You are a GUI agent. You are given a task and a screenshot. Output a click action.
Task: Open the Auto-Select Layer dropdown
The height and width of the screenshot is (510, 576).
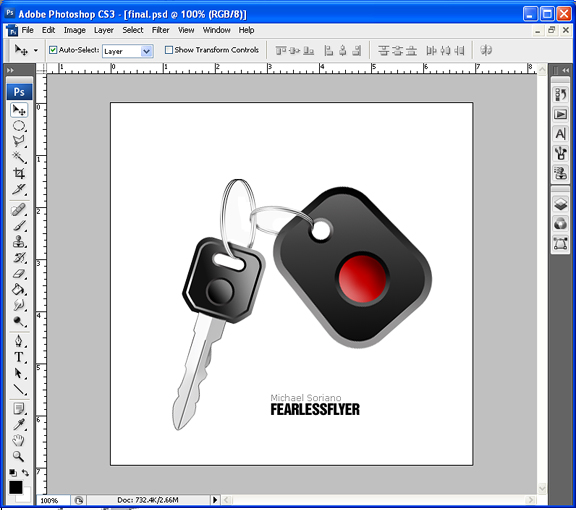146,51
